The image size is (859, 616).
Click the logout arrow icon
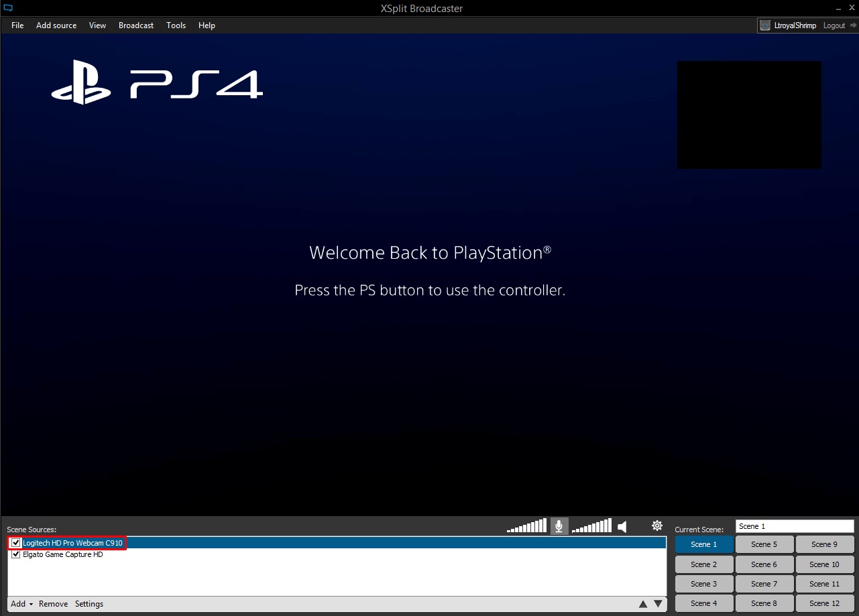click(x=852, y=25)
